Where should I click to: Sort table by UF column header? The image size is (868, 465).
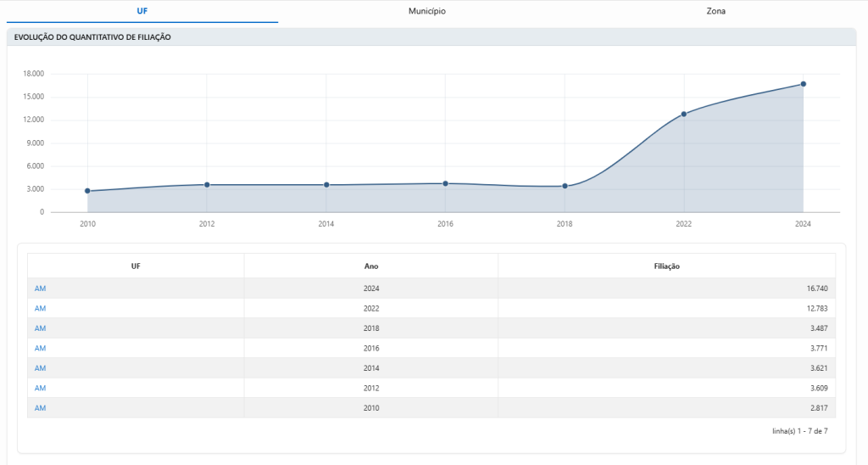pyautogui.click(x=136, y=266)
